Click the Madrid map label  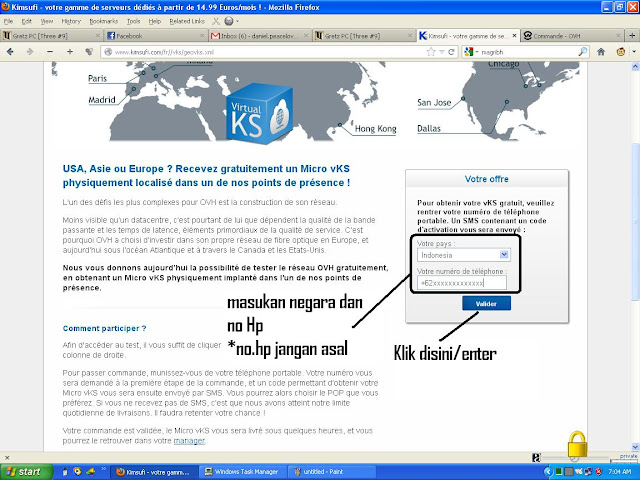tap(102, 100)
